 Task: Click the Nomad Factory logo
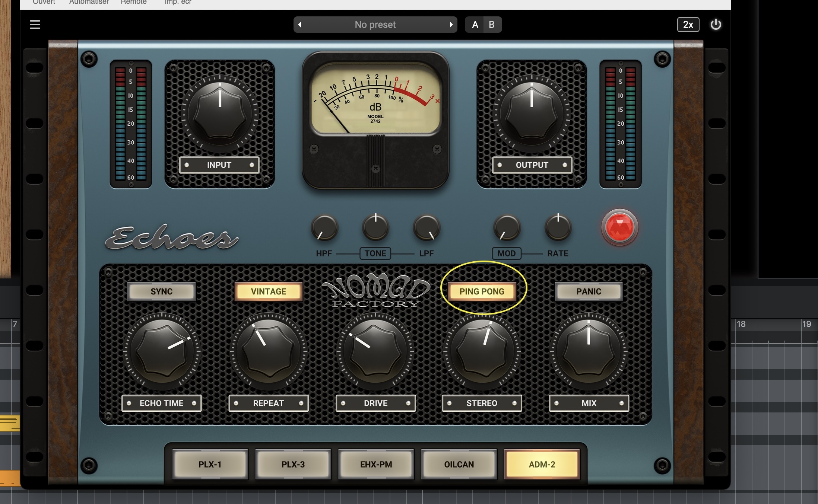point(375,290)
